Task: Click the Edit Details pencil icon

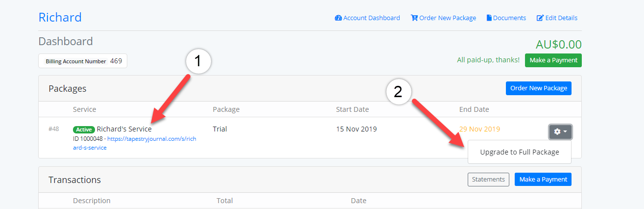Action: click(540, 18)
